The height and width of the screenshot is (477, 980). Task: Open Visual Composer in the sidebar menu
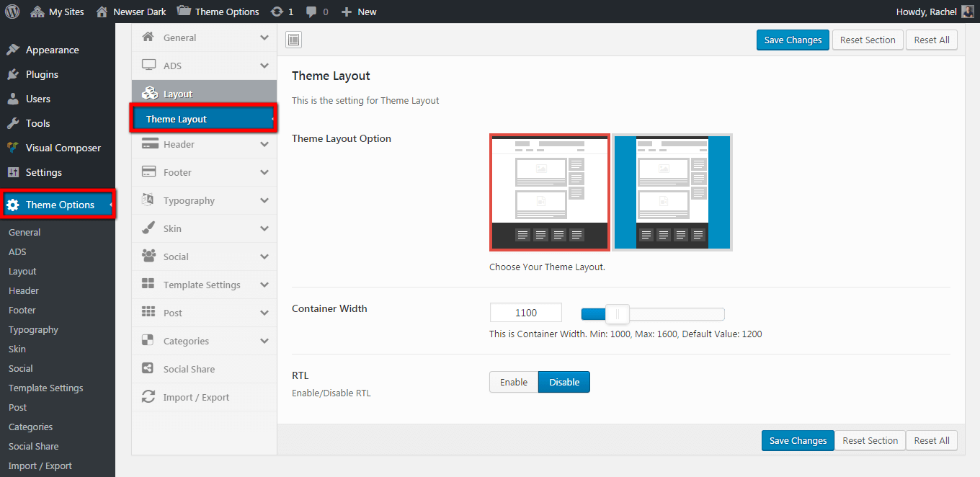click(63, 148)
